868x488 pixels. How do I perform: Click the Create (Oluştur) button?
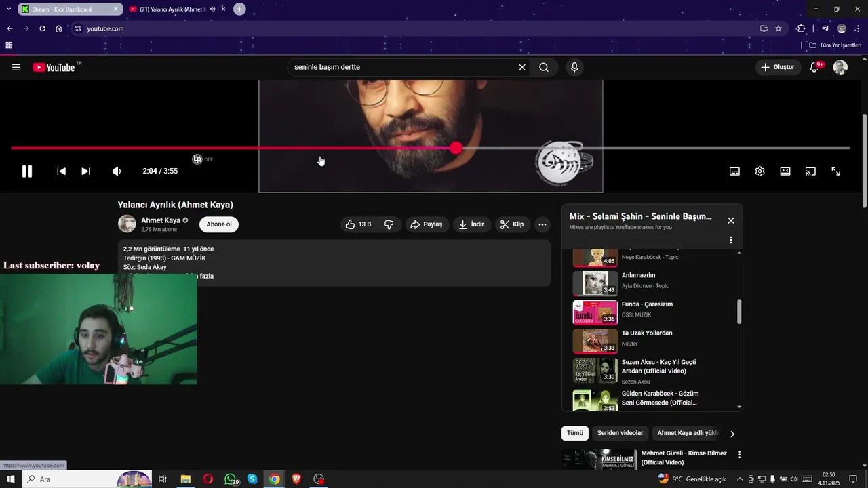[x=778, y=67]
